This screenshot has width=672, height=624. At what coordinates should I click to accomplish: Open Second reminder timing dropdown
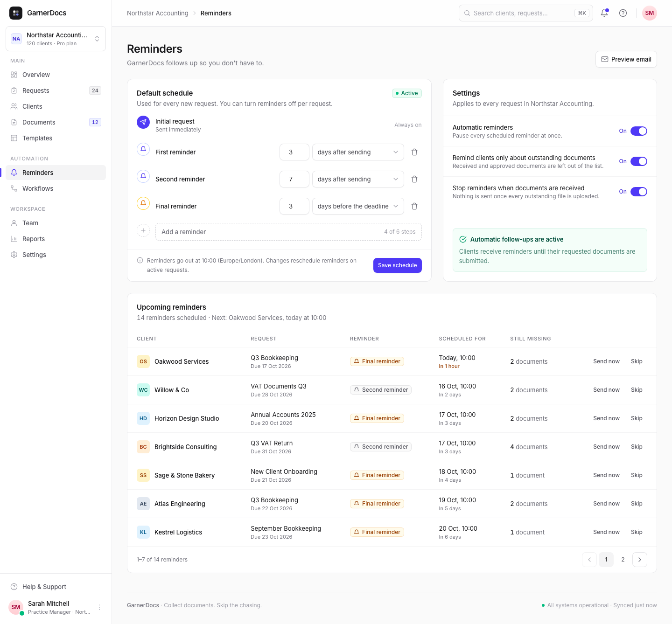[358, 179]
